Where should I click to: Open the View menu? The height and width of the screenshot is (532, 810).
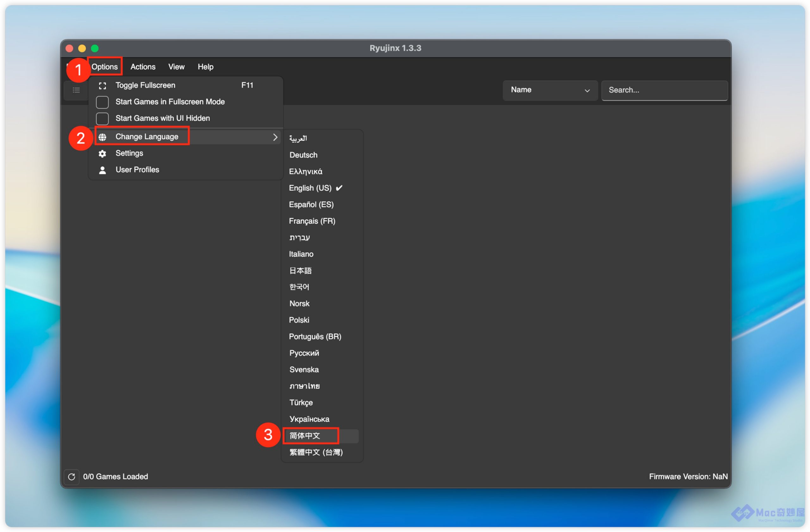[x=176, y=67]
